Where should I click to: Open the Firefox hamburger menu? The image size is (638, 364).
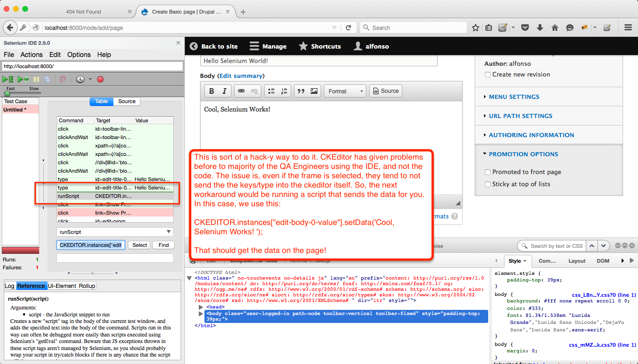(628, 28)
